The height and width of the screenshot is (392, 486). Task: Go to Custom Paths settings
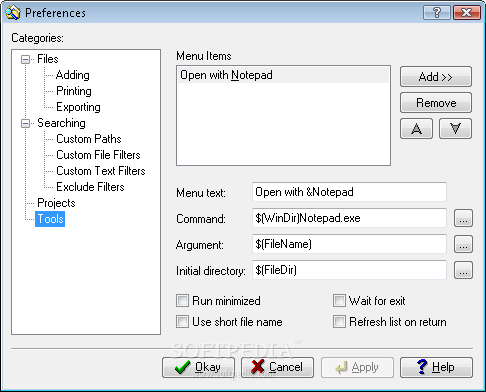[x=89, y=139]
